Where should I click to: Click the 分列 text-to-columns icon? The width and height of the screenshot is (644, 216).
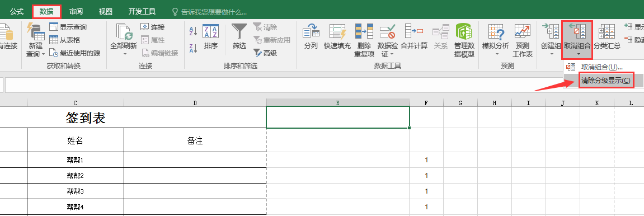pos(311,31)
